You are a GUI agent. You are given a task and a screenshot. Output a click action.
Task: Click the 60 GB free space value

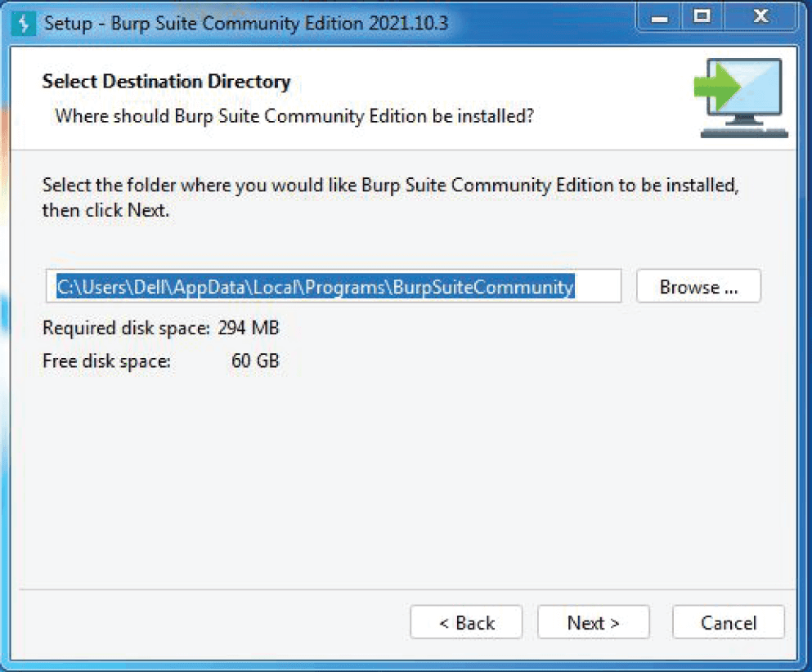[x=255, y=361]
